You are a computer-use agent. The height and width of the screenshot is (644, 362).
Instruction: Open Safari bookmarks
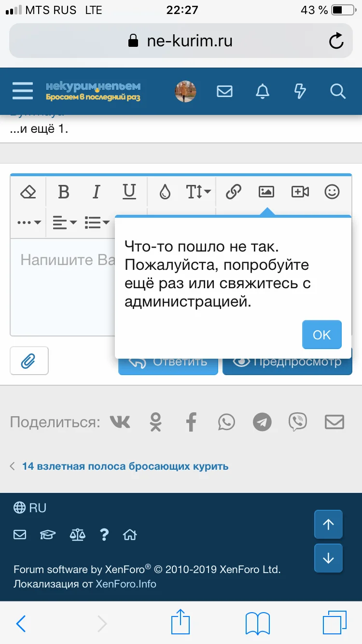(x=258, y=623)
